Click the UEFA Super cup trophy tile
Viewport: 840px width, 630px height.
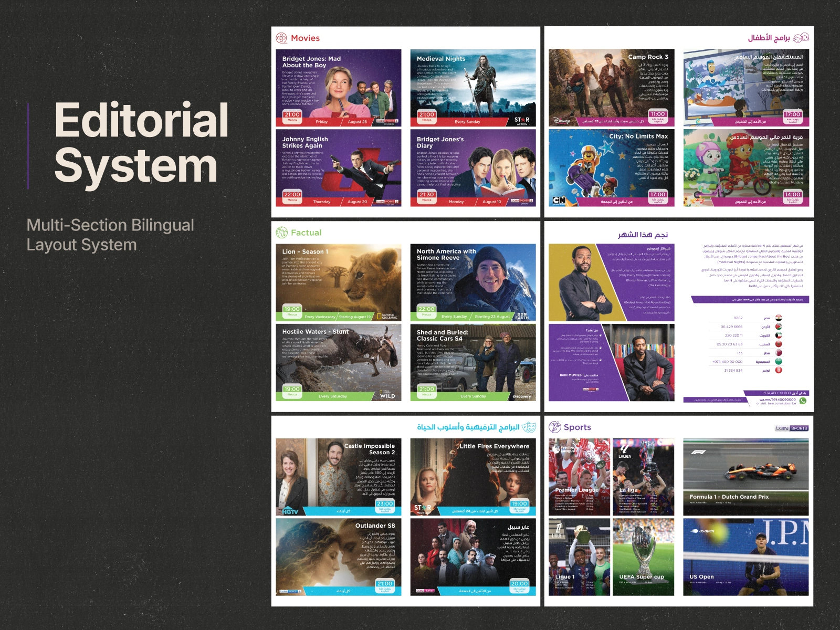pos(643,557)
